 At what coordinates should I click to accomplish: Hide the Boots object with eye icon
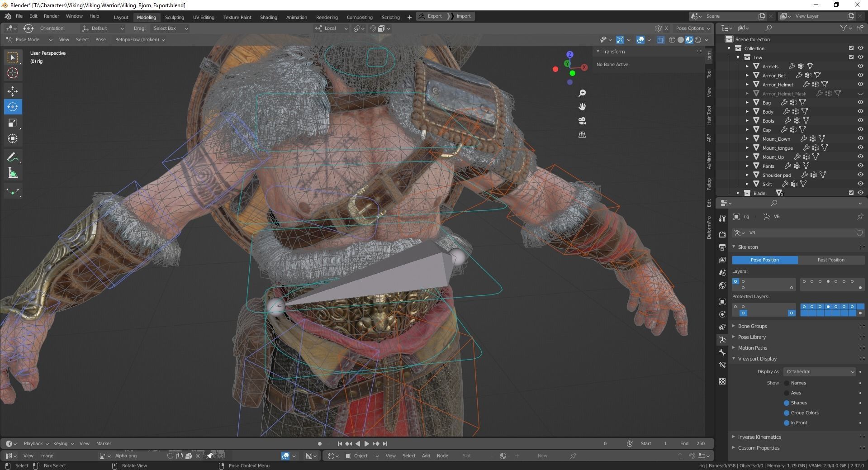[x=860, y=121]
